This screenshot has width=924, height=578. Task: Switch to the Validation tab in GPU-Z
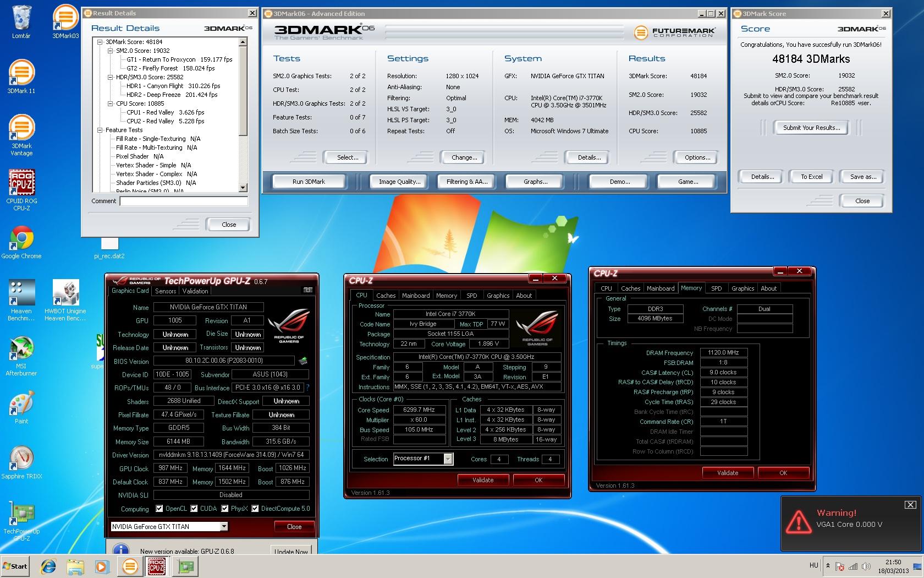(195, 291)
